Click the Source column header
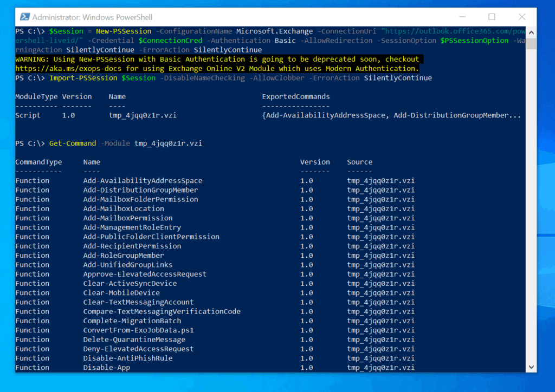Image resolution: width=555 pixels, height=392 pixels. [x=360, y=162]
